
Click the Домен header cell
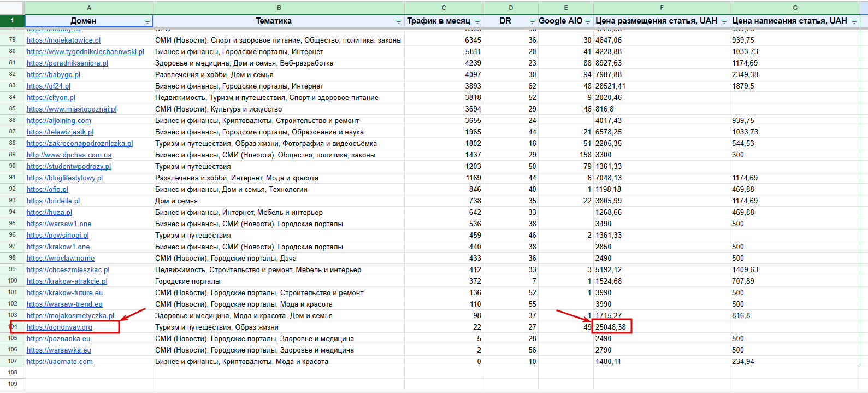pos(89,21)
